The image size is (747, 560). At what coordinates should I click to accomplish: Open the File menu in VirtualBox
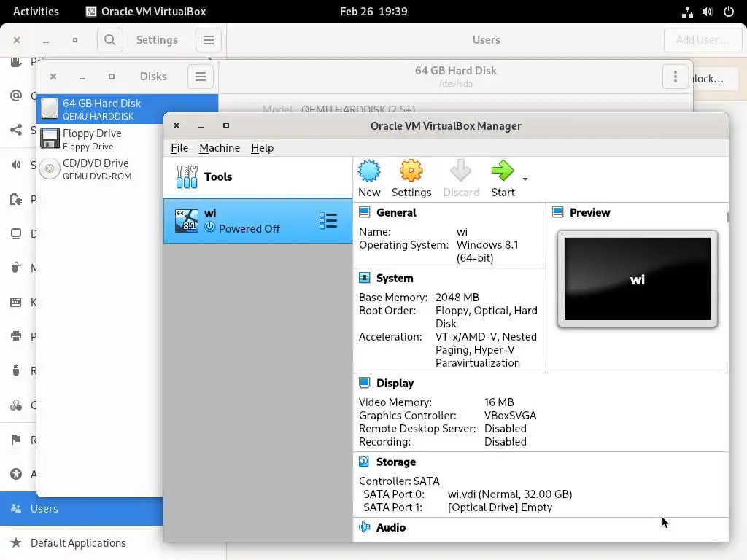[x=179, y=148]
